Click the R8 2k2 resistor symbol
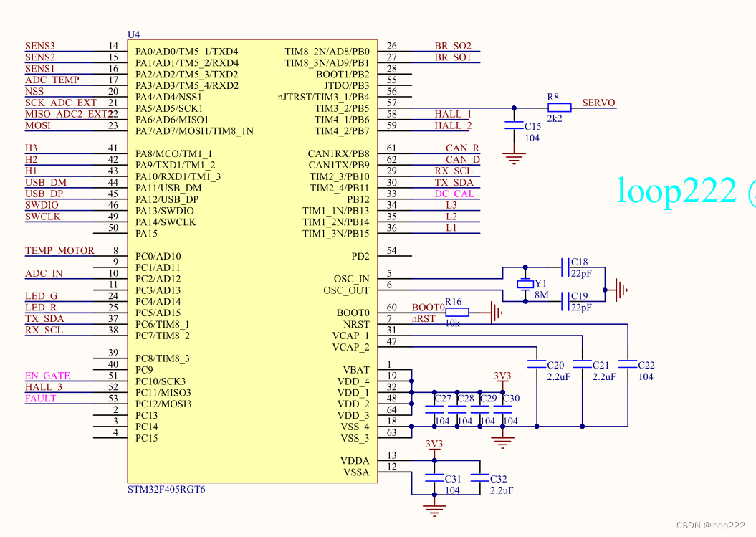 point(559,108)
